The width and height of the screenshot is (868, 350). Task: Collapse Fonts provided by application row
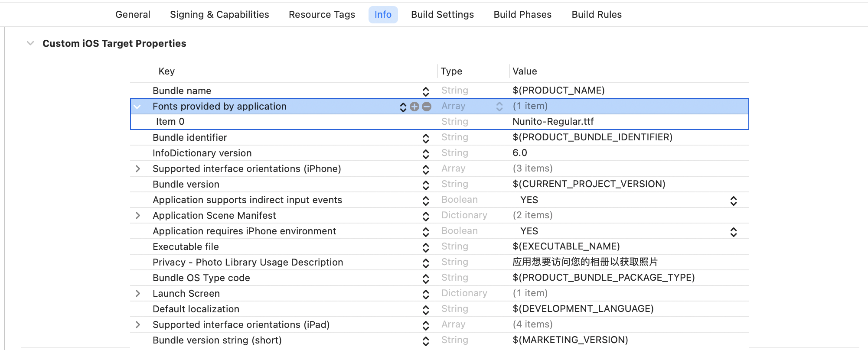pyautogui.click(x=137, y=107)
